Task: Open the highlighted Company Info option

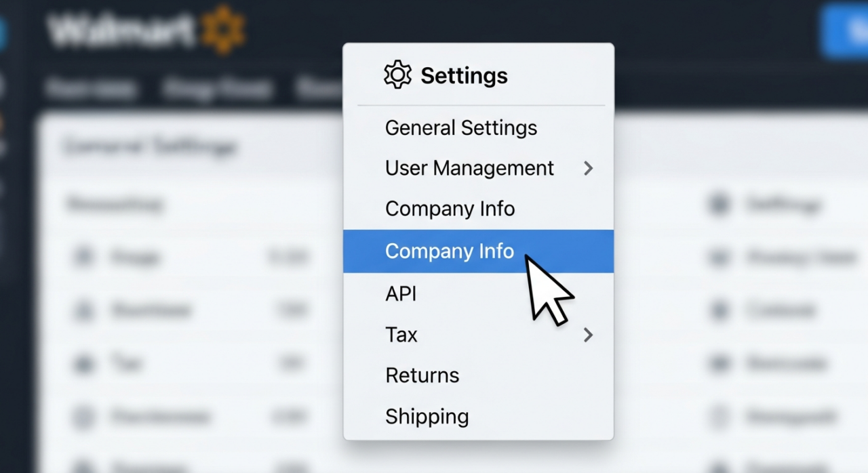Action: coord(449,251)
